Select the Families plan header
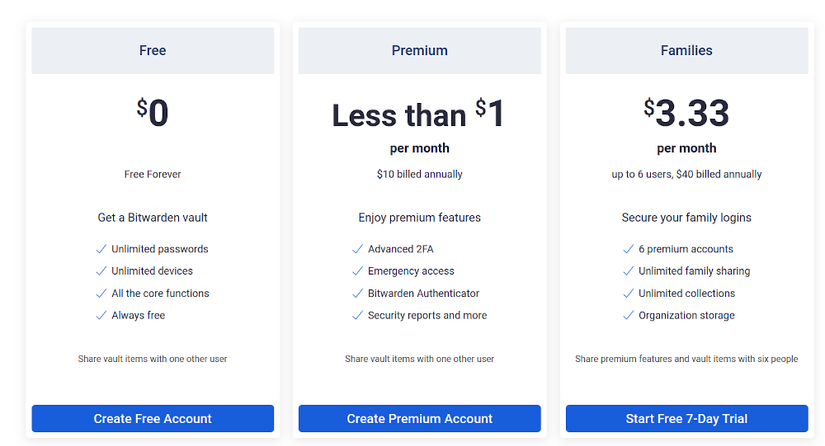This screenshot has height=446, width=825. click(686, 50)
